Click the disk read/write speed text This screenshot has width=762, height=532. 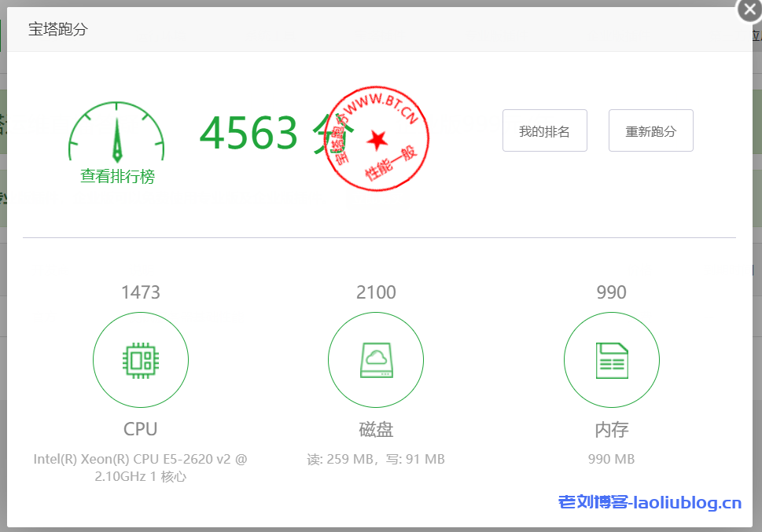(x=376, y=459)
